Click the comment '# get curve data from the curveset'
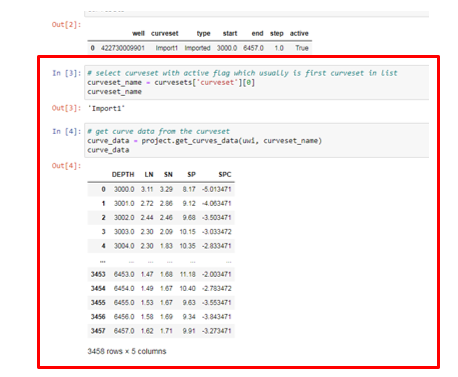The image size is (458, 377). click(x=159, y=131)
